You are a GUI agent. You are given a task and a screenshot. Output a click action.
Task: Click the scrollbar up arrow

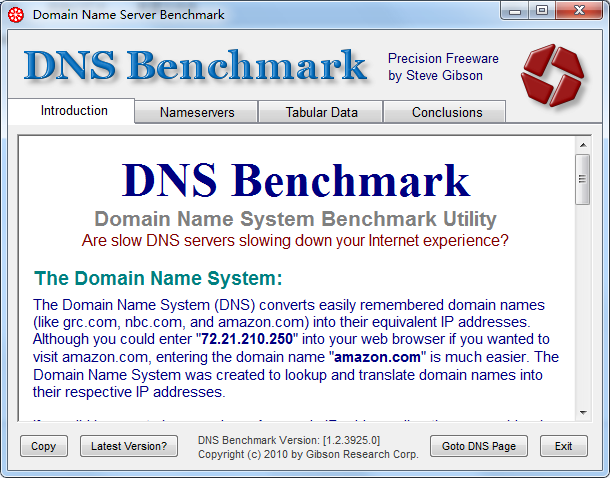click(x=583, y=145)
